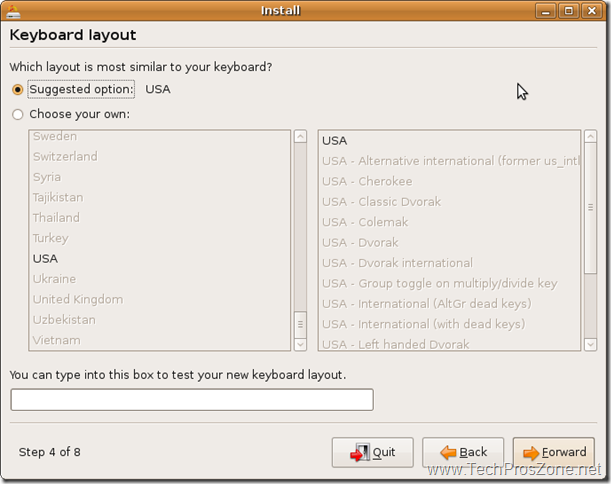Choose USA - Alternative international variant
The height and width of the screenshot is (484, 611).
click(449, 161)
